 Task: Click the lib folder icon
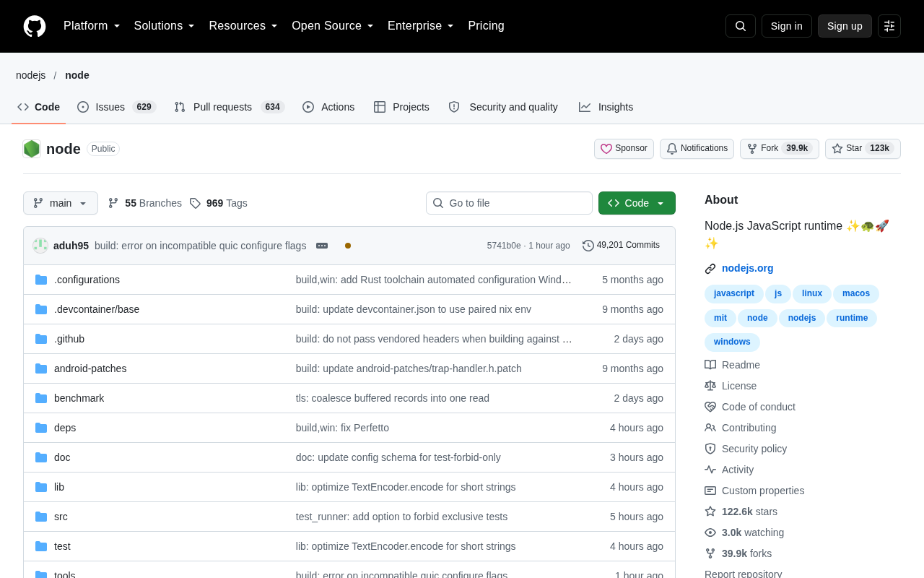pyautogui.click(x=41, y=487)
